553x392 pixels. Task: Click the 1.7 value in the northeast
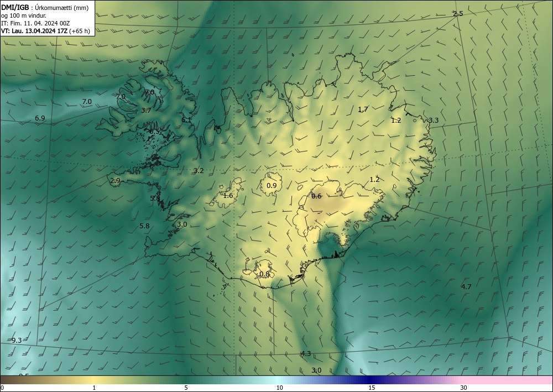[x=363, y=109]
